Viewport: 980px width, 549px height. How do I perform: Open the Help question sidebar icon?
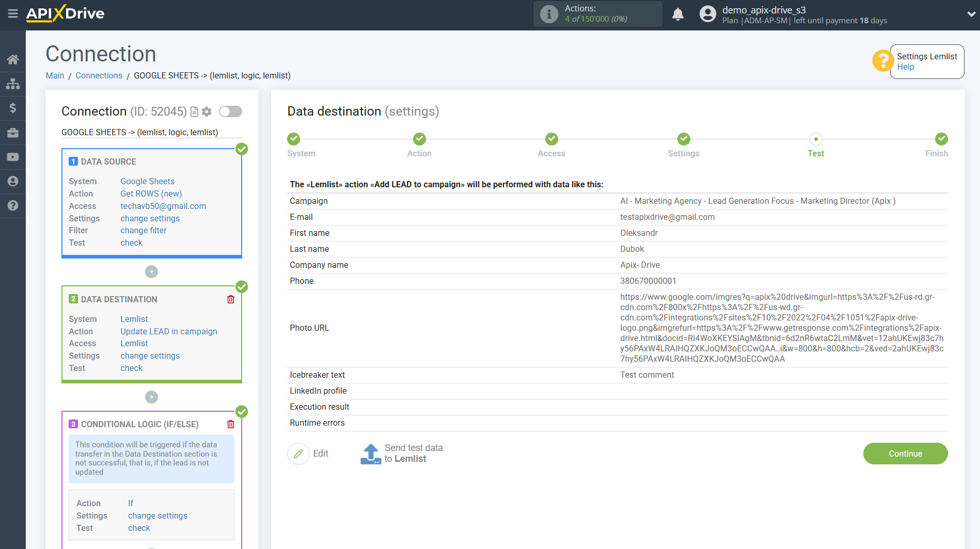[13, 205]
